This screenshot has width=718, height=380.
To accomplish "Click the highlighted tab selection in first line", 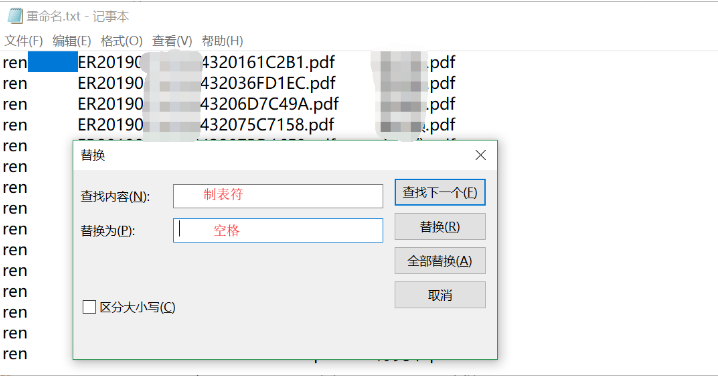I will [53, 62].
